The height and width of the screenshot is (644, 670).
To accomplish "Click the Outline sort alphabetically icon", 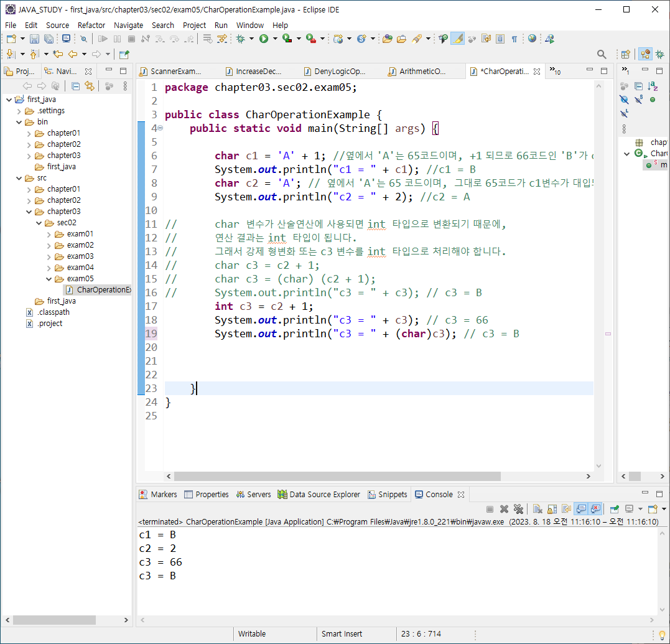I will point(653,86).
